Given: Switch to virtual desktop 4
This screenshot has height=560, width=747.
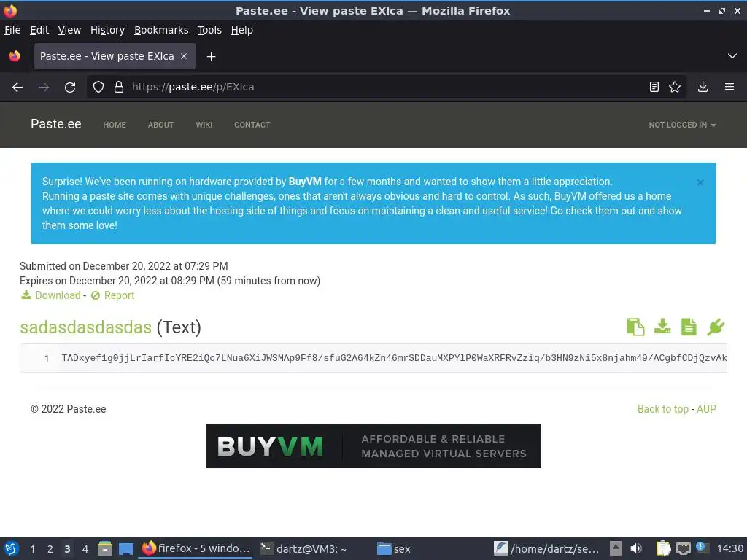Looking at the screenshot, I should [x=85, y=549].
